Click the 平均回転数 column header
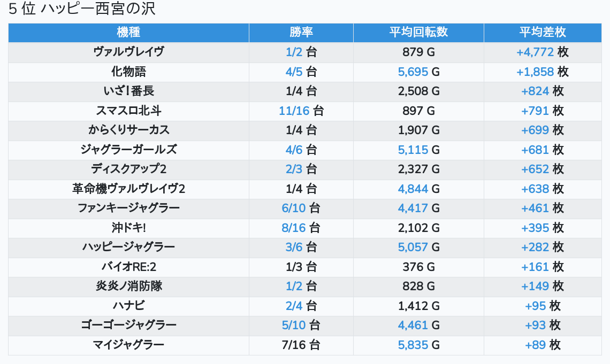This screenshot has height=364, width=610. coord(418,33)
